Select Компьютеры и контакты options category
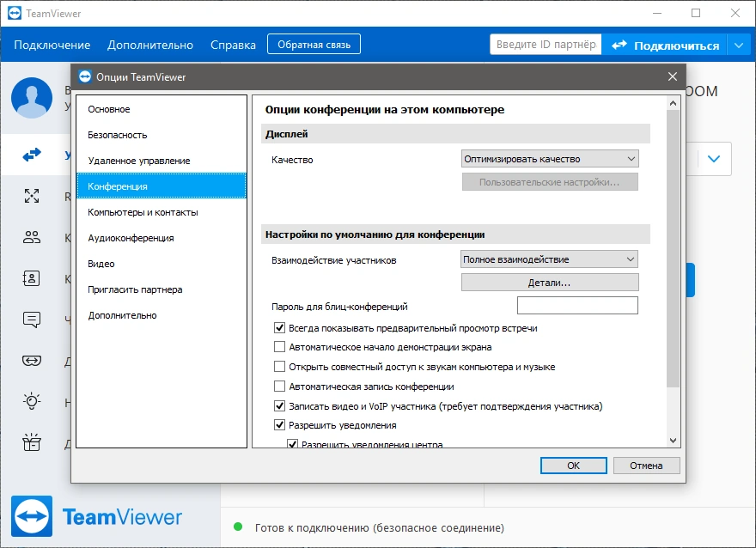 click(x=162, y=212)
